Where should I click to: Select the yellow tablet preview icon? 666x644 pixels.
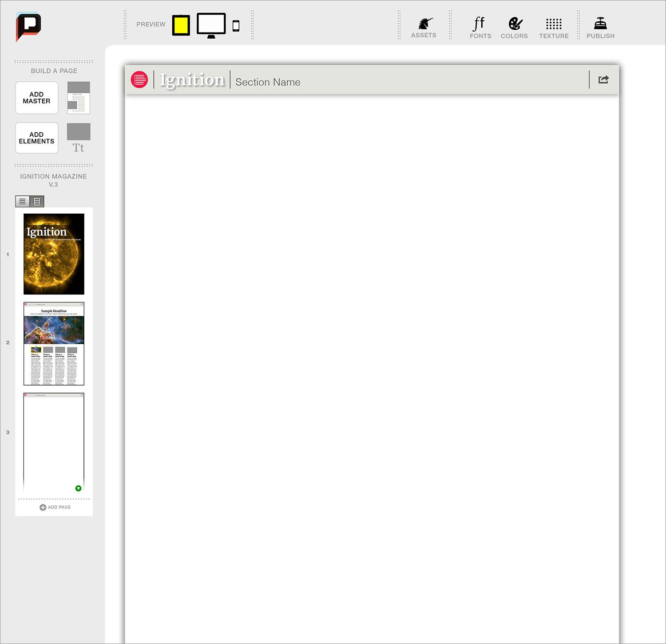[181, 25]
